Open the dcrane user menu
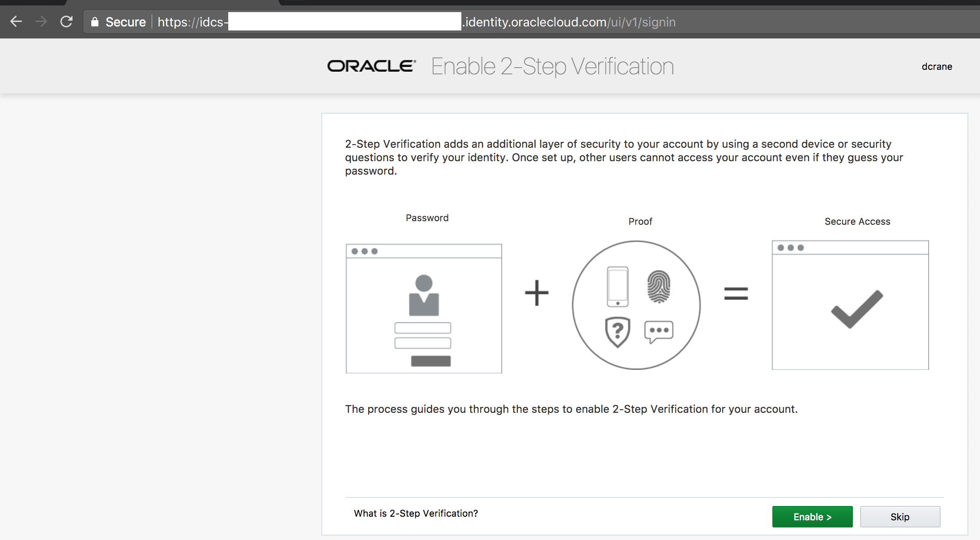 click(937, 67)
